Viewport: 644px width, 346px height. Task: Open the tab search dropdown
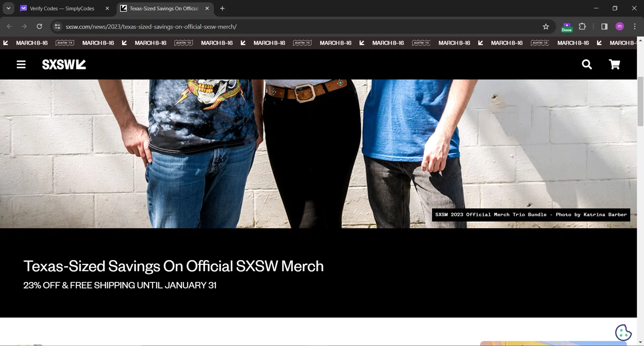point(8,8)
